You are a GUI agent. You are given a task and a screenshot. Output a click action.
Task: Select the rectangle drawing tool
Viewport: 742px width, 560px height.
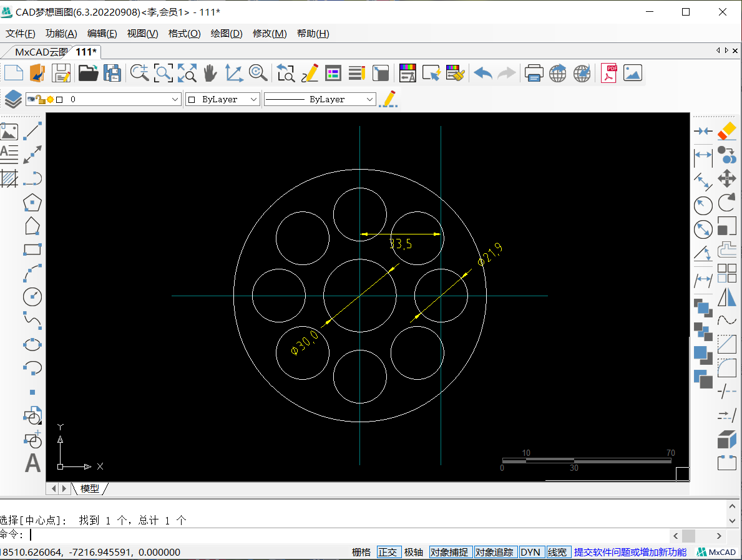tap(32, 249)
